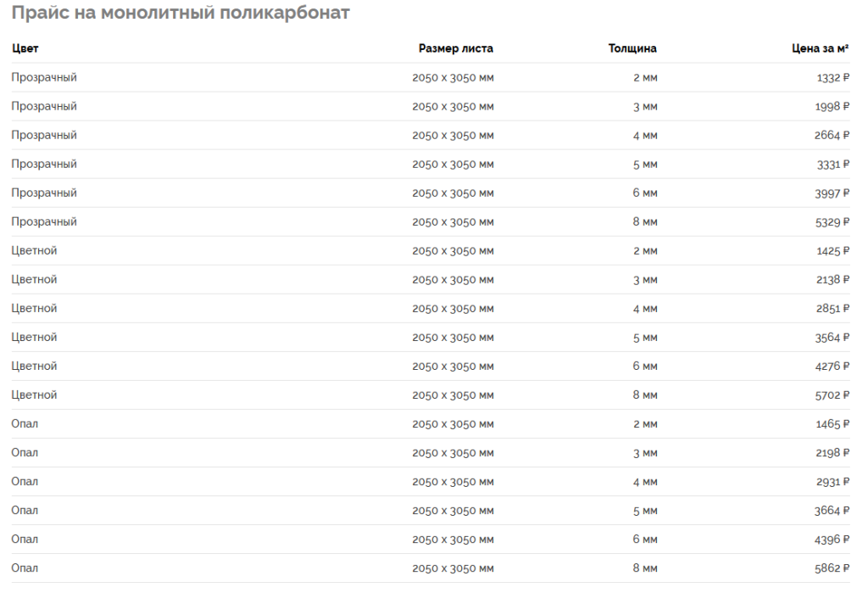Click 'Цветной' in the 3 мм row
868x593 pixels.
(35, 280)
